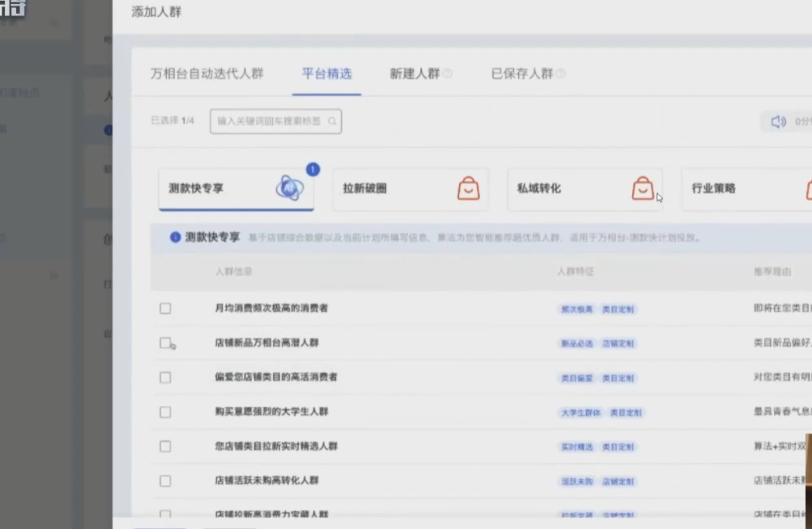Open the 已保存人群 tab

(521, 74)
